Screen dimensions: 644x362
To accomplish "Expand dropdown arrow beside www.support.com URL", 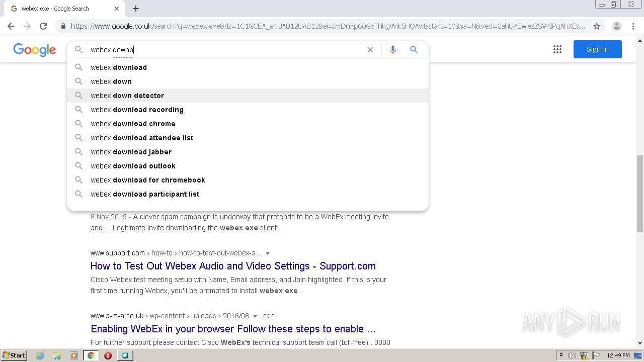I will click(268, 253).
